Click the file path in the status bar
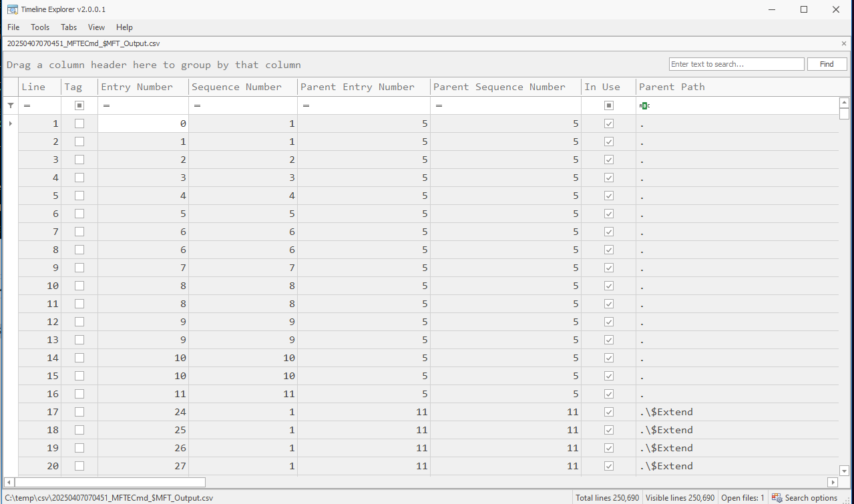The image size is (854, 504). coord(109,498)
